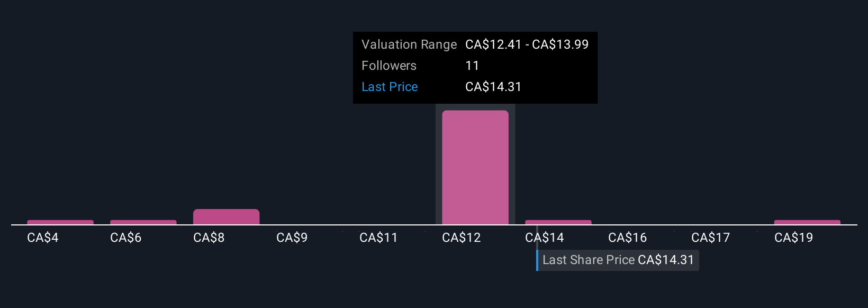Viewport: 868px width, 308px height.
Task: Click the CA$4 axis label
Action: click(43, 238)
